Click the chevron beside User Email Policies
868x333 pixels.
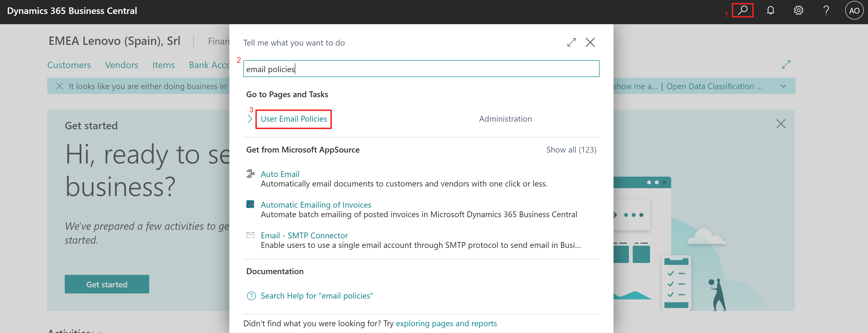pos(250,119)
